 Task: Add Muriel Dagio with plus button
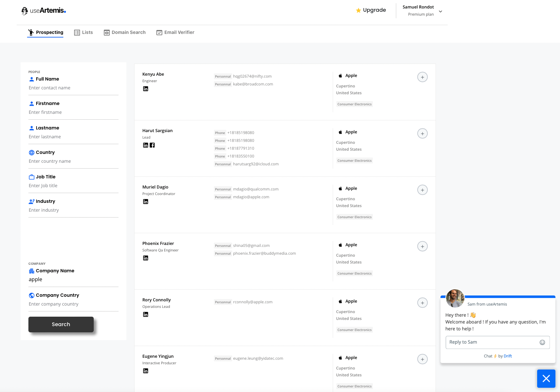(x=423, y=190)
